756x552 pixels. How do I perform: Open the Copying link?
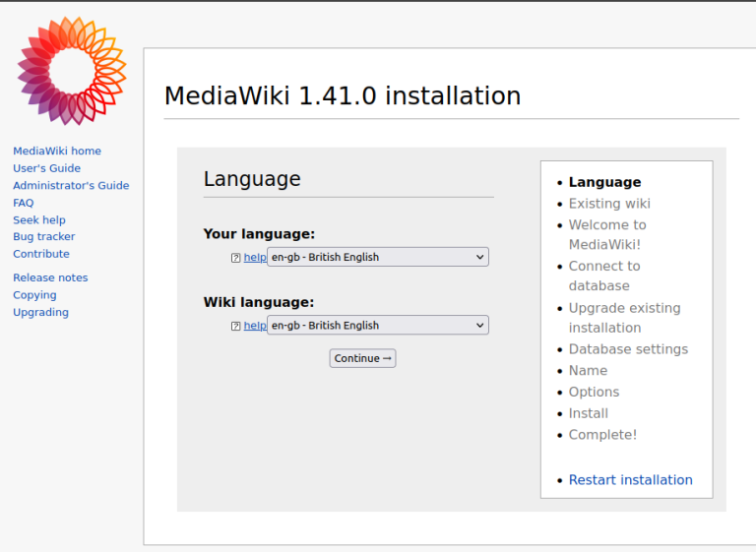(34, 295)
